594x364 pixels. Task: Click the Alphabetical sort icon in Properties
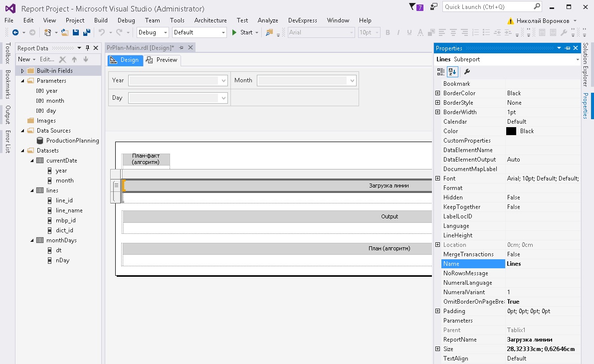point(452,72)
